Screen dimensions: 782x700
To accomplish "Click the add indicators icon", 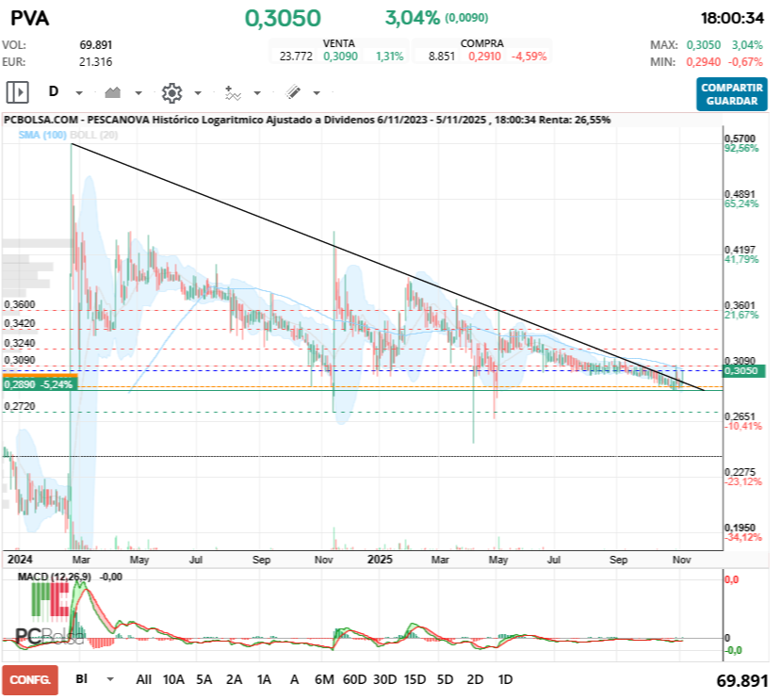I will 234,91.
